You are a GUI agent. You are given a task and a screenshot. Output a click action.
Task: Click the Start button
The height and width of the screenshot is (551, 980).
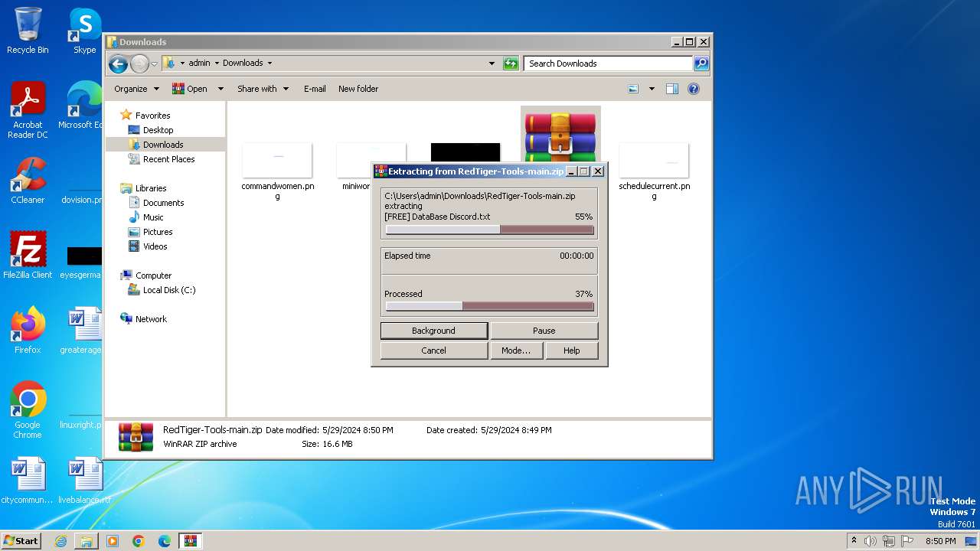21,540
